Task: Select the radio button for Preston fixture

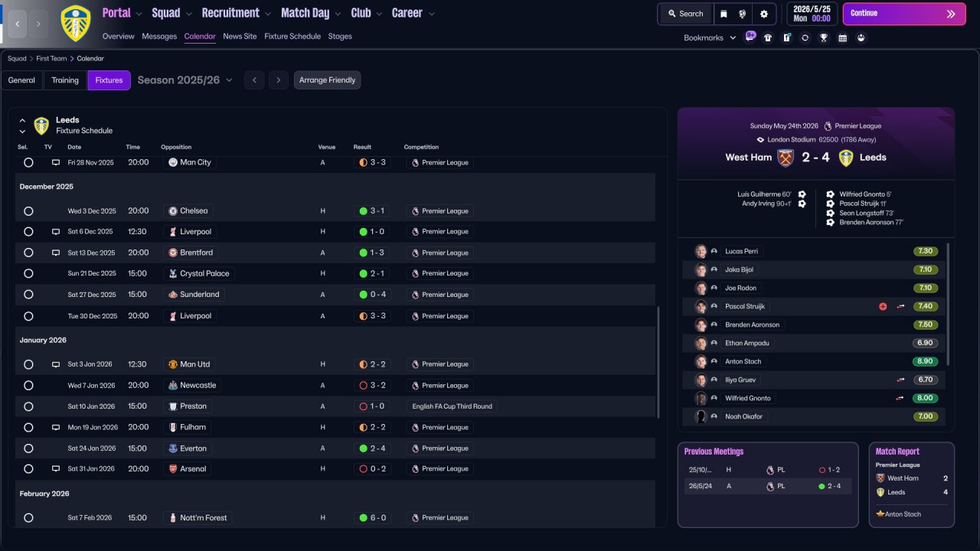Action: [28, 406]
